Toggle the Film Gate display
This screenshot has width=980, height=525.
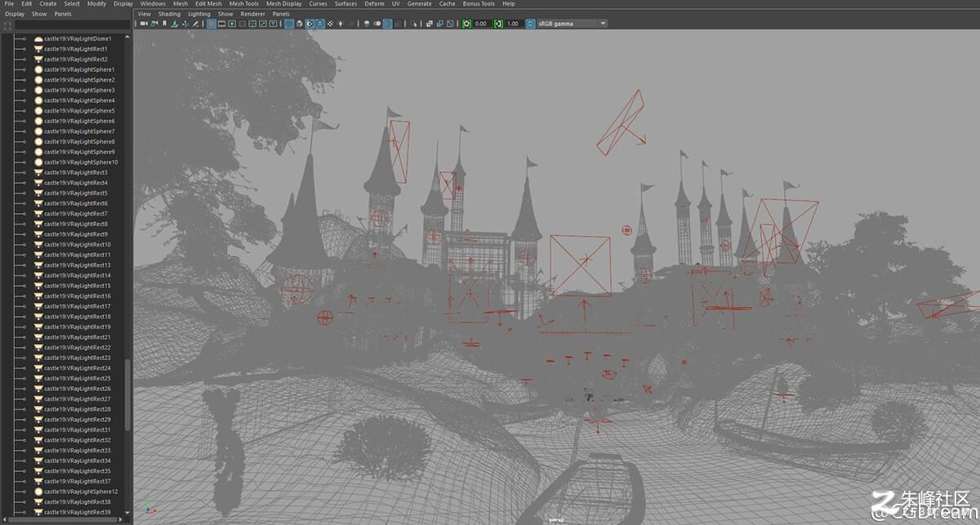point(221,24)
